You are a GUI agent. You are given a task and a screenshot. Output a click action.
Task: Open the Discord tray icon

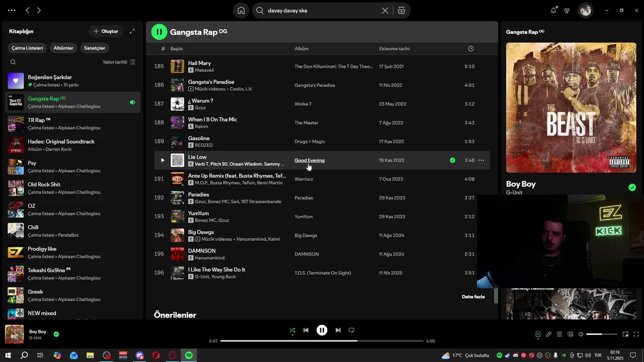tap(516, 355)
